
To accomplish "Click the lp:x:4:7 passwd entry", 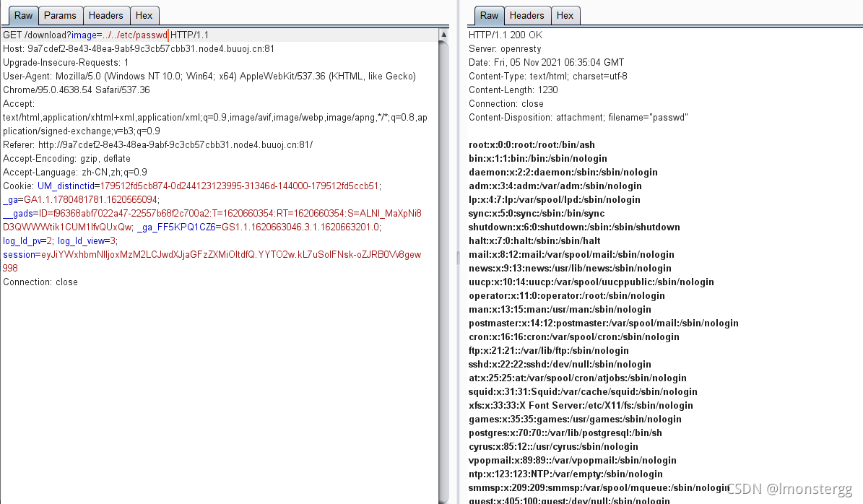I will (554, 200).
